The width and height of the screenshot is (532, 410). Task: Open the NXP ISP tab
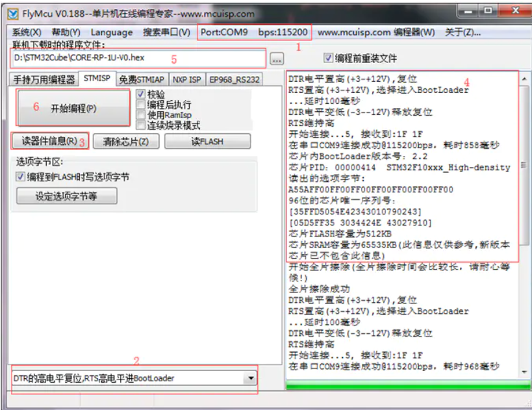click(186, 80)
